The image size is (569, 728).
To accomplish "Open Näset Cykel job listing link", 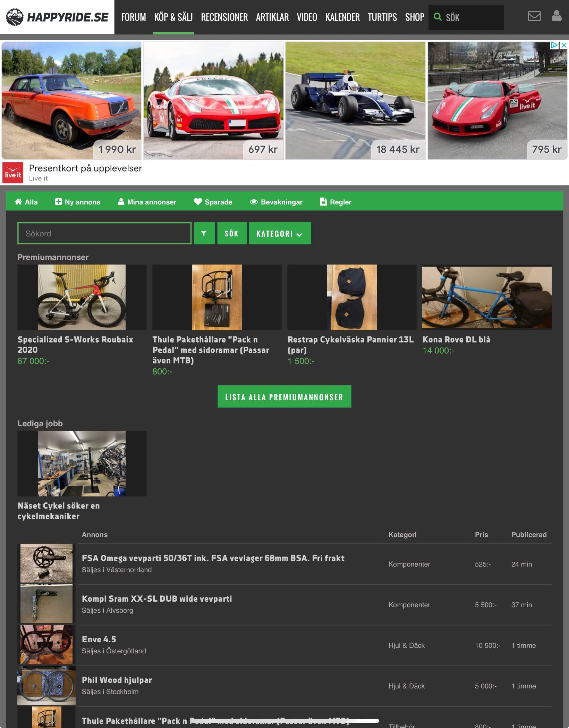I will [x=59, y=511].
